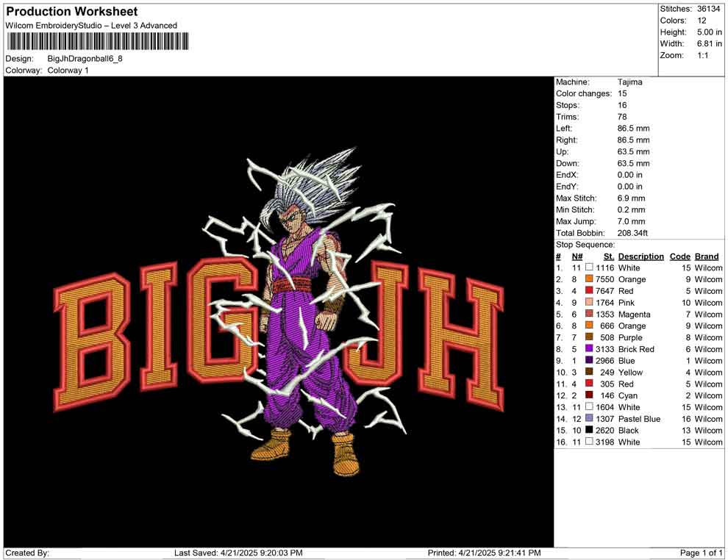Select the Wilcom EmbroideryStudio Level 3 Advanced line
The image size is (728, 560).
[91, 26]
